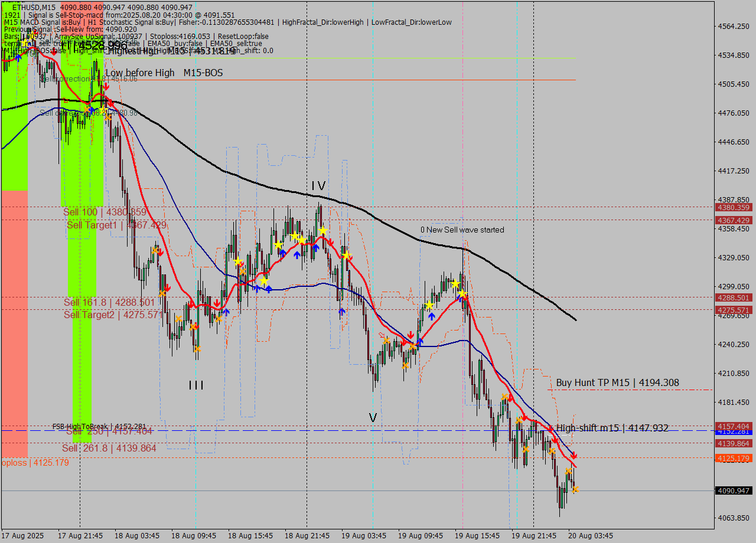Select the wave V label on the chart

[x=373, y=418]
